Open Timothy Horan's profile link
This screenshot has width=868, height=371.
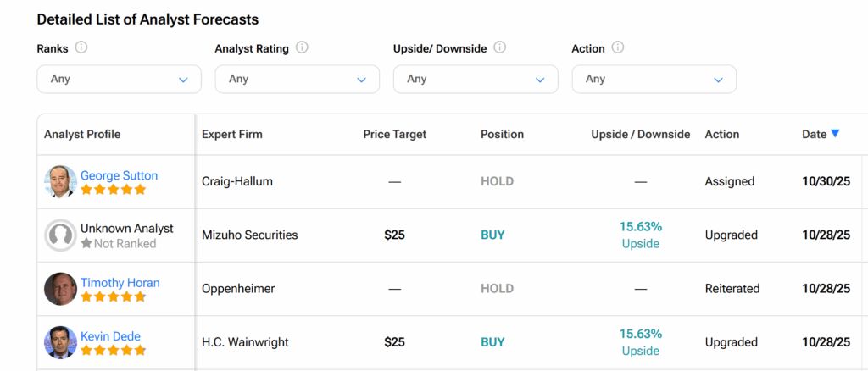(x=120, y=283)
